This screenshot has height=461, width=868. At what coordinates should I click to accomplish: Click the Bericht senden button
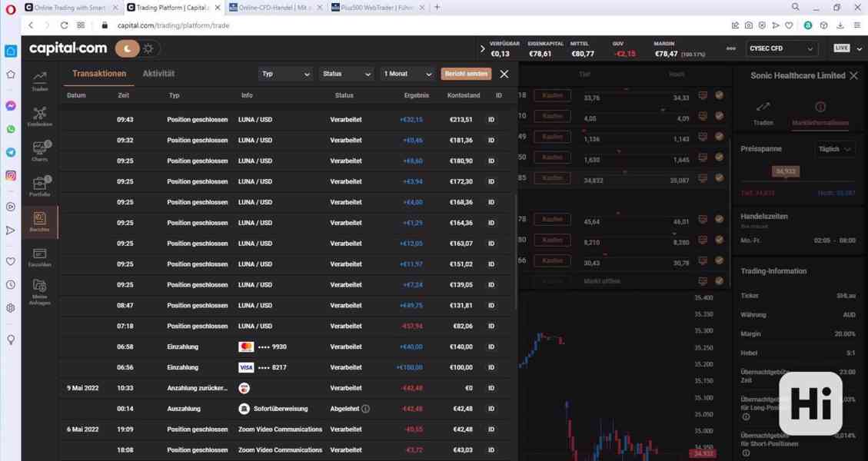pos(466,74)
